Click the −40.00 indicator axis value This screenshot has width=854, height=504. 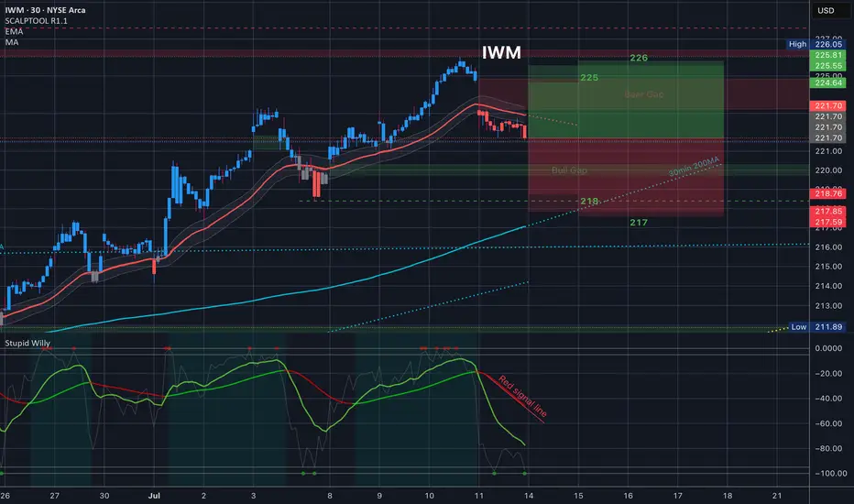coord(828,399)
